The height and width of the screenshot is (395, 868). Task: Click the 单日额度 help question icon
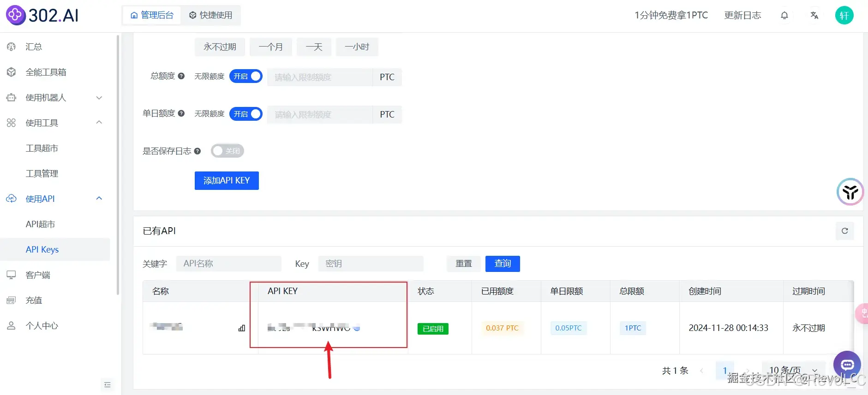click(181, 113)
